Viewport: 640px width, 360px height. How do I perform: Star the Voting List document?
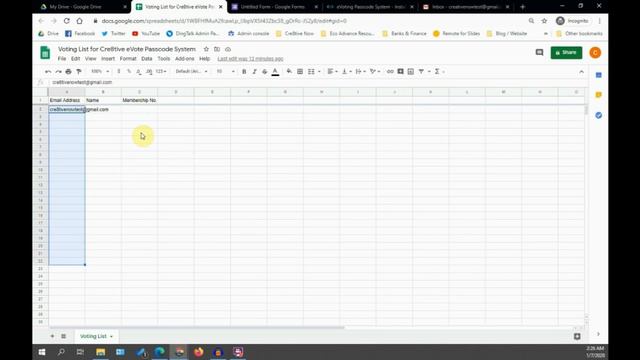tap(206, 49)
